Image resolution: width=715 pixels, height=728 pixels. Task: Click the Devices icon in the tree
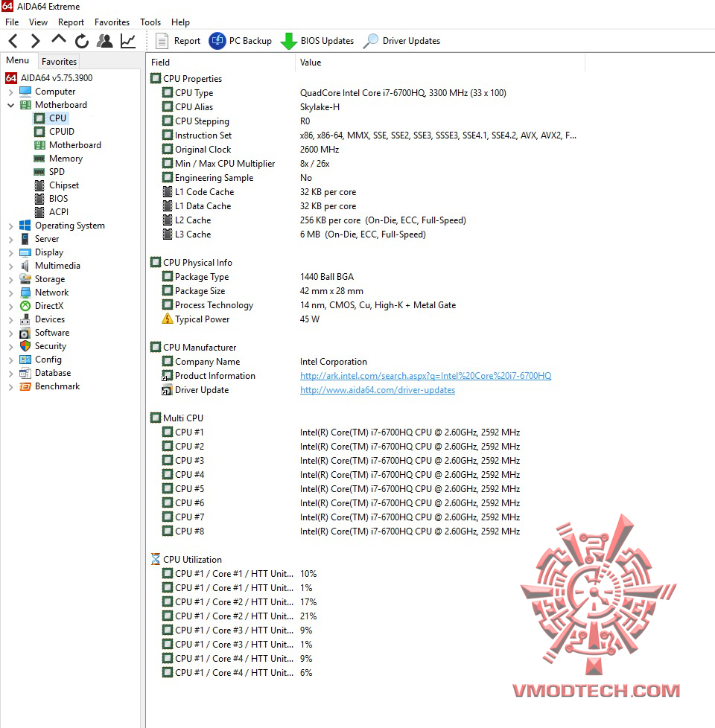(x=25, y=319)
